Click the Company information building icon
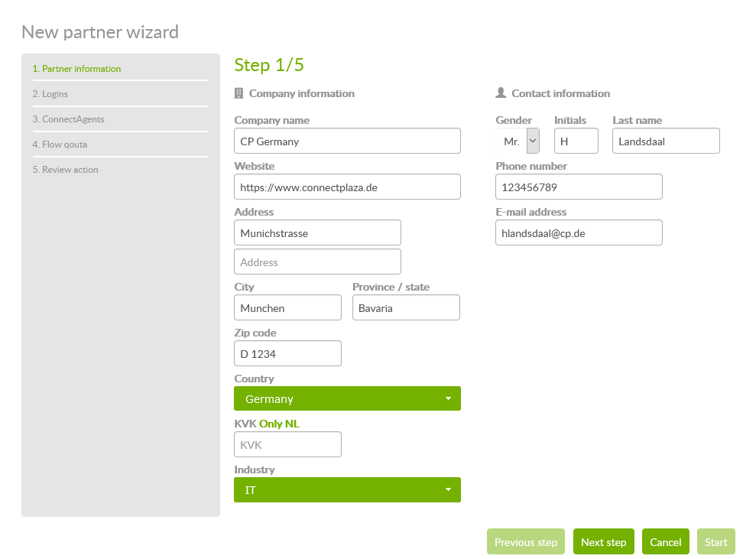Screen dimensions: 756x559 238,93
